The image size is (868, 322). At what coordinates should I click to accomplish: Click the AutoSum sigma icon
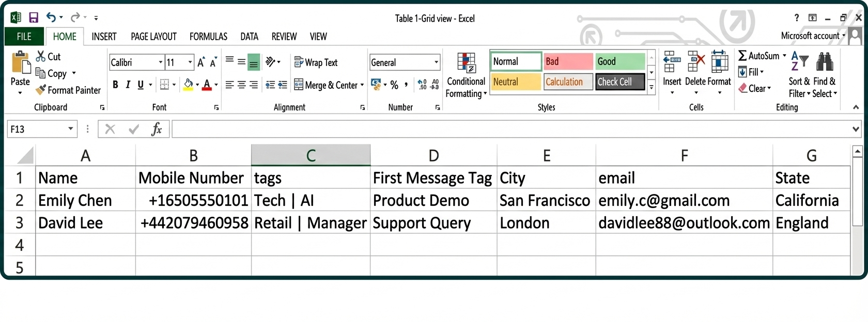pos(742,56)
